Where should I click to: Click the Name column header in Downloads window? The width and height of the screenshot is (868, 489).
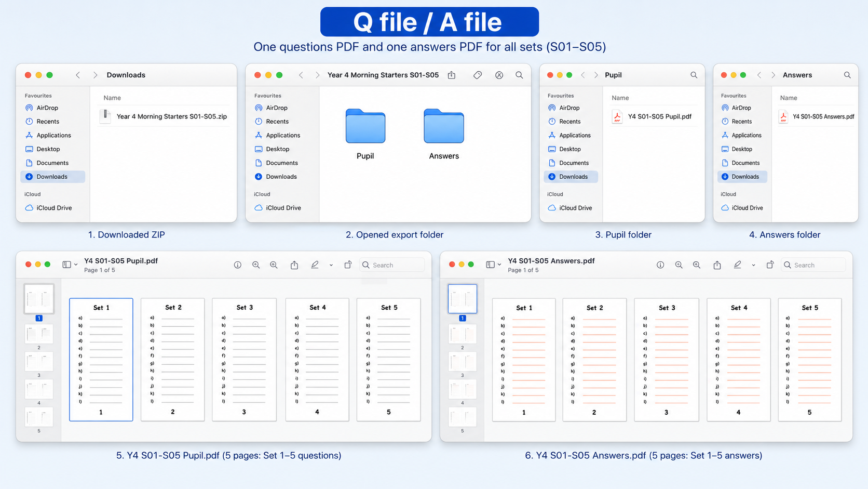click(x=112, y=98)
